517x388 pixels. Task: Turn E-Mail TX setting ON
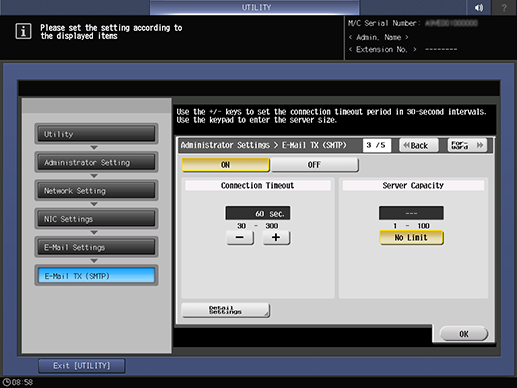point(225,165)
